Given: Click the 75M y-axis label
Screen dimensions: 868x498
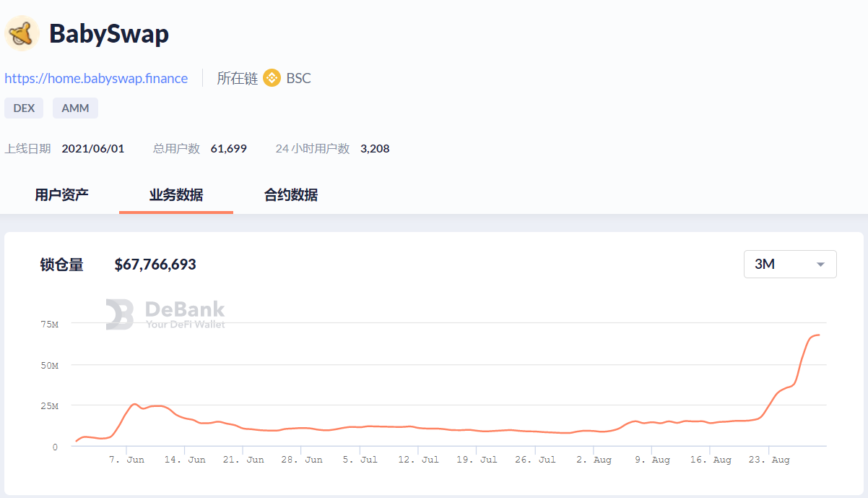Looking at the screenshot, I should [x=50, y=325].
